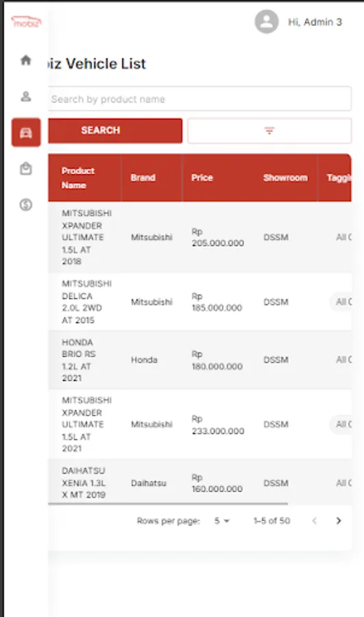Screen dimensions: 364x617
Task: Open the rows per page dropdown
Action: pyautogui.click(x=222, y=520)
